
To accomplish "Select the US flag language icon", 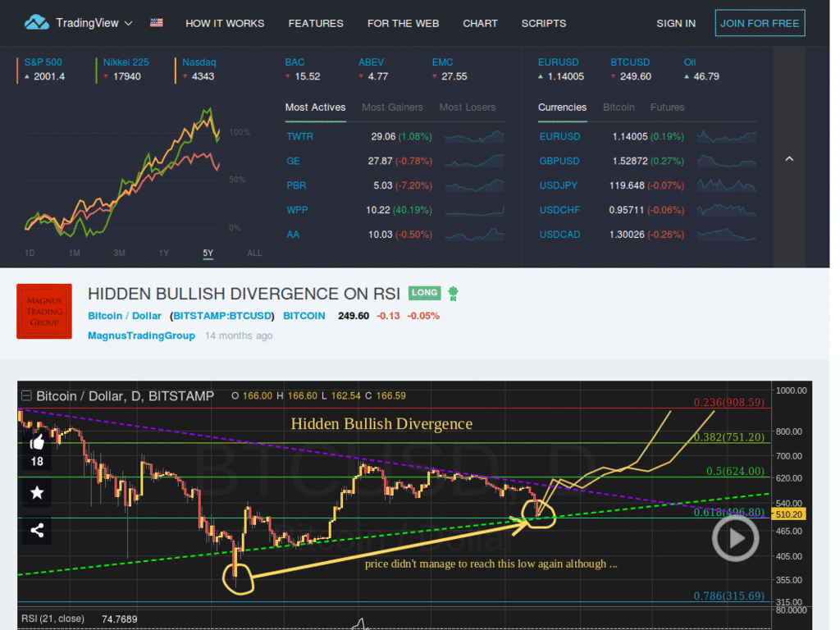I will [157, 23].
